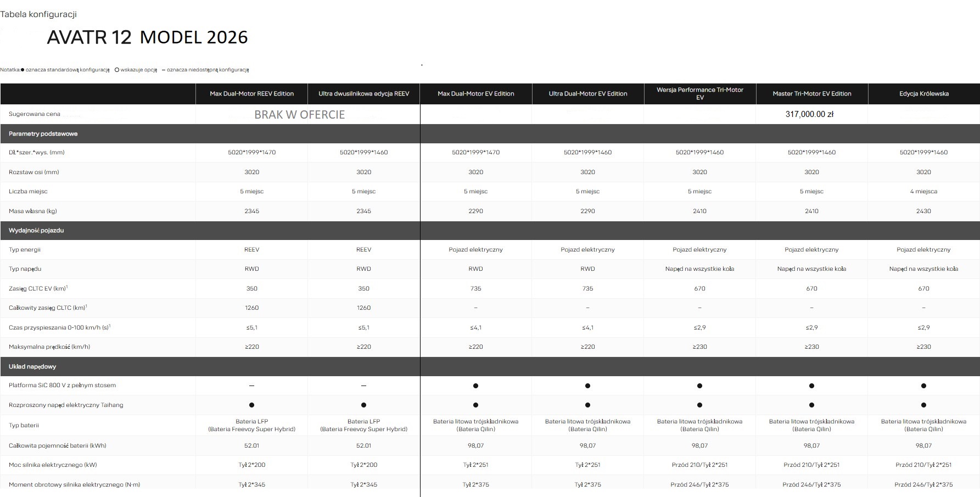The image size is (980, 497).
Task: Click SiC 800 V dot for Ultra Dual-Motor EV
Action: pyautogui.click(x=587, y=386)
